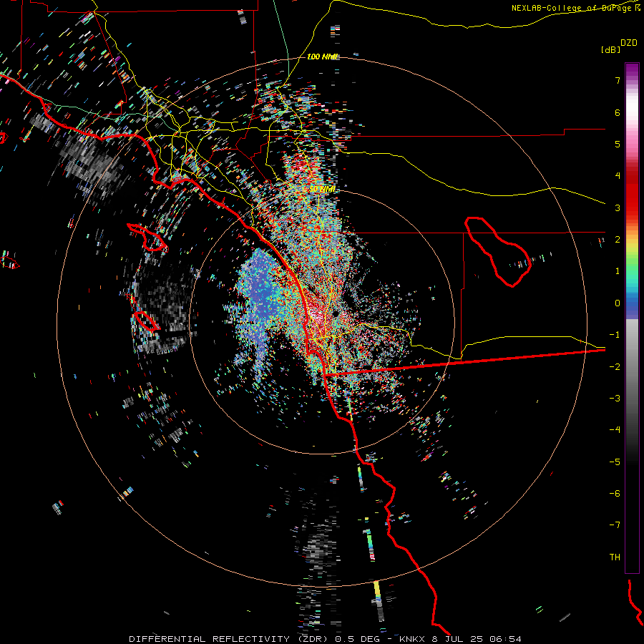Viewport: 644px width, 644px height.
Task: Click the 2 value on color scale
Action: pyautogui.click(x=618, y=240)
